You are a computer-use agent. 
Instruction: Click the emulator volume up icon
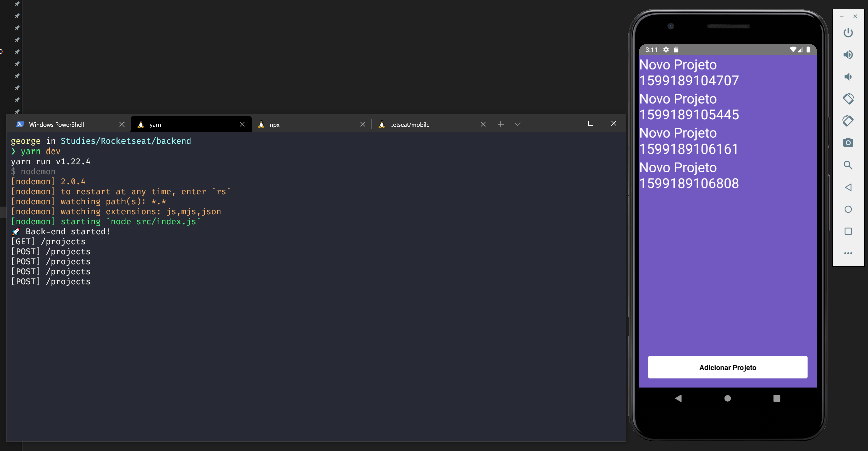point(848,55)
